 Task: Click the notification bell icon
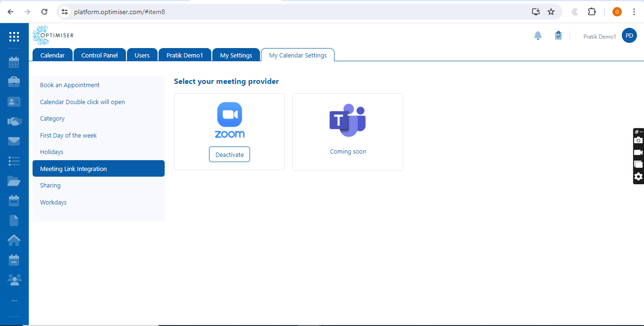point(538,36)
